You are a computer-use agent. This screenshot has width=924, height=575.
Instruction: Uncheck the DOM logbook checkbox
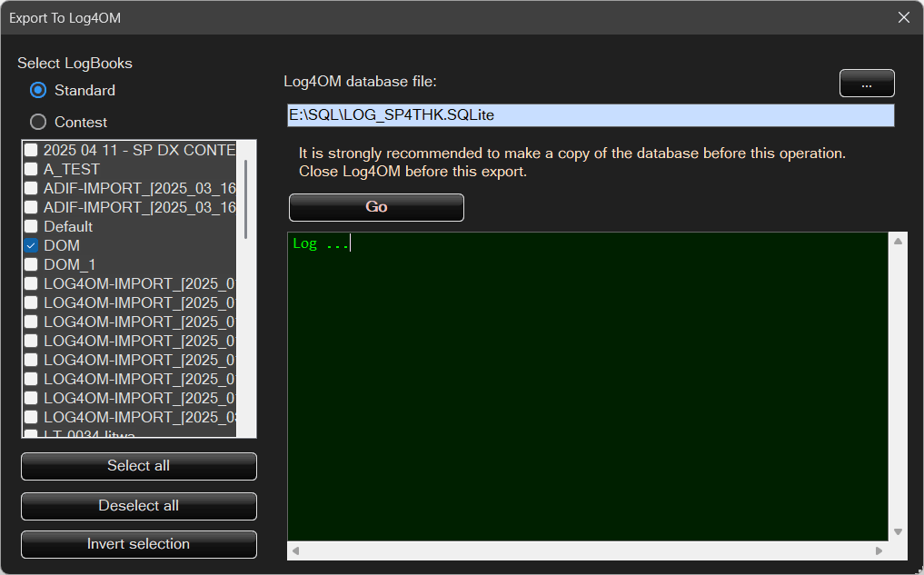click(31, 245)
